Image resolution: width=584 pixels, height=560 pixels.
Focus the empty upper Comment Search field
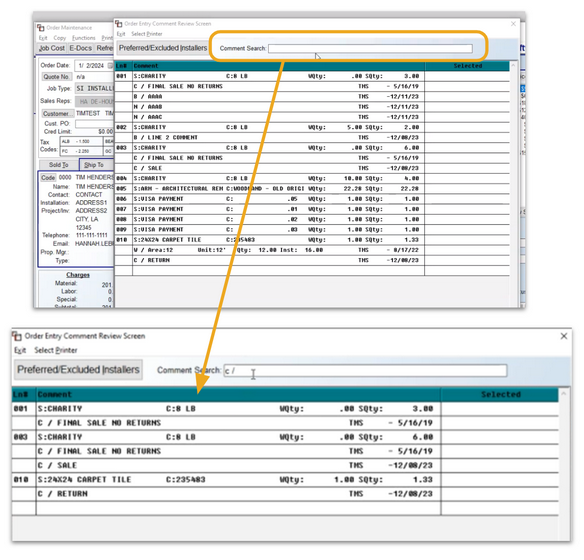pos(370,48)
